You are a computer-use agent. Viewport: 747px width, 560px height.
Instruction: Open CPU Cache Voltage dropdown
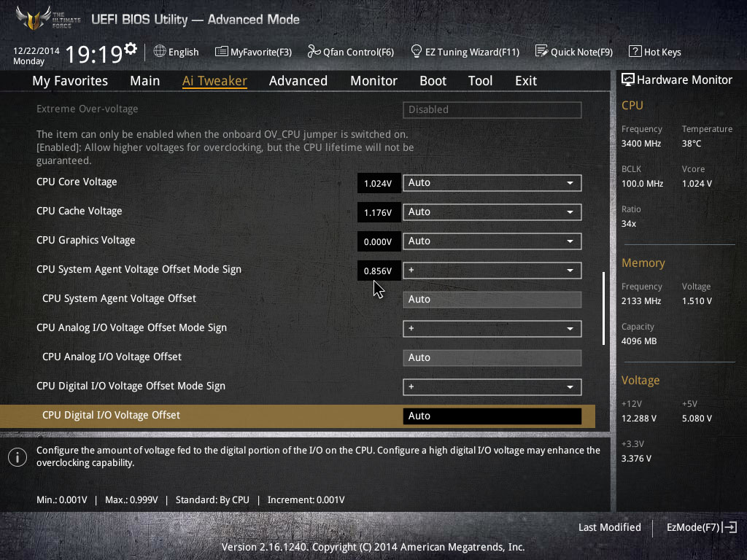pyautogui.click(x=492, y=212)
